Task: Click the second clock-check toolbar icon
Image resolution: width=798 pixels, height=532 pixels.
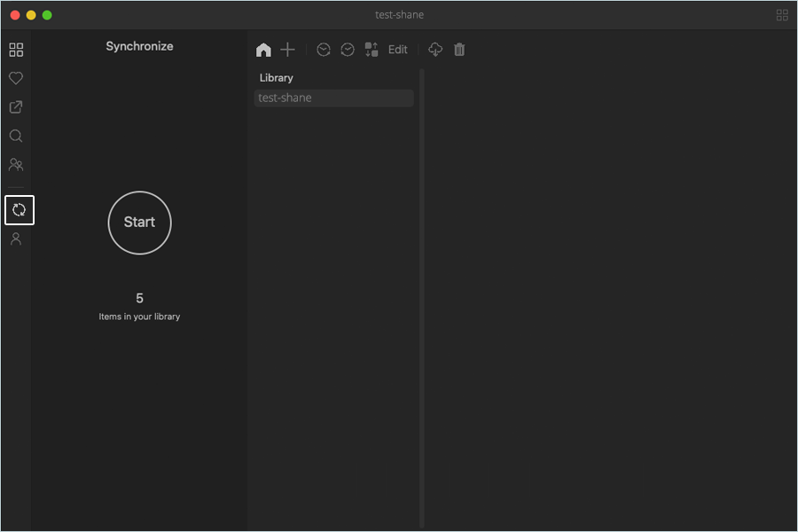Action: pyautogui.click(x=348, y=50)
